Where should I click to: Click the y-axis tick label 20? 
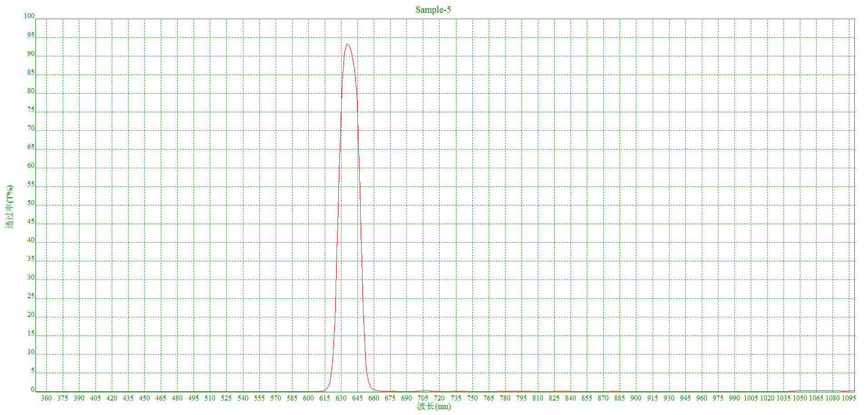(x=31, y=315)
